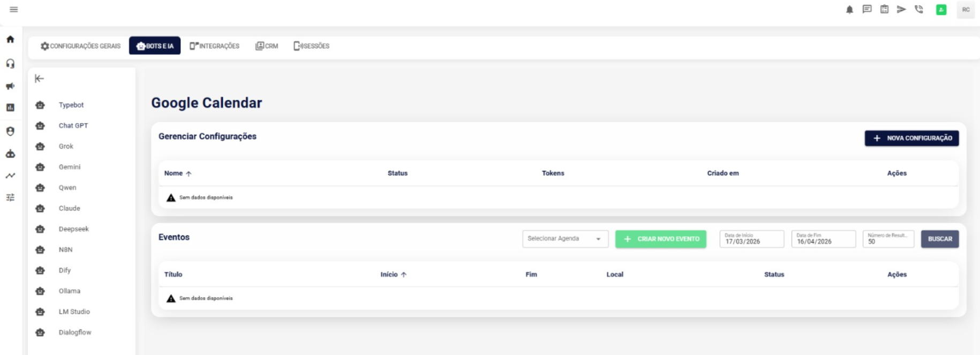The height and width of the screenshot is (355, 980).
Task: Switch to Integrações tab
Action: [215, 46]
